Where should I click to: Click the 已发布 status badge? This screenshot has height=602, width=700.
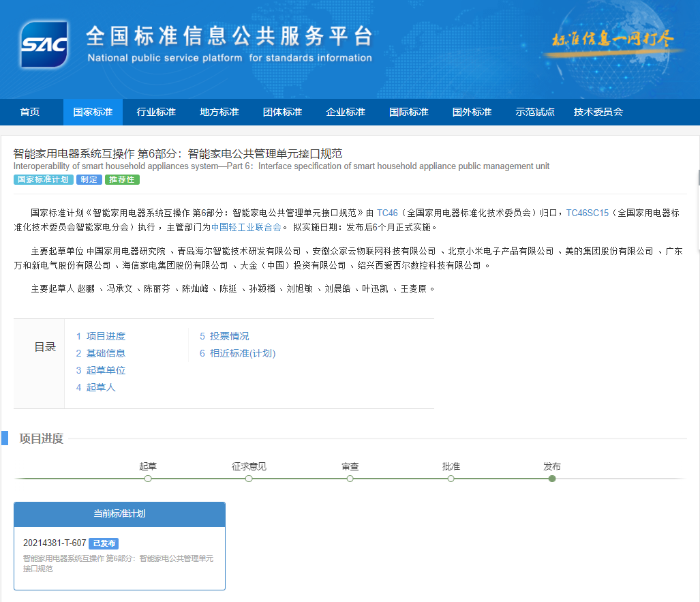click(104, 543)
